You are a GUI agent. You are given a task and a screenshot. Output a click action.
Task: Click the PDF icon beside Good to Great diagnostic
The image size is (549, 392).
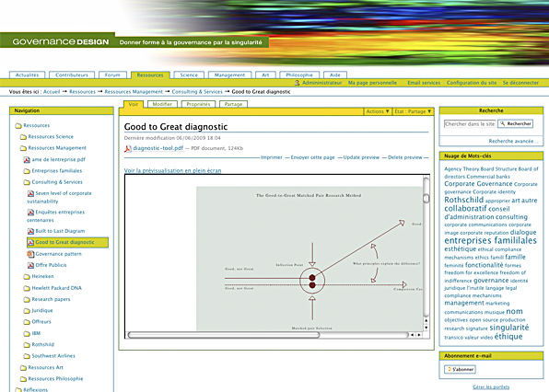(30, 242)
